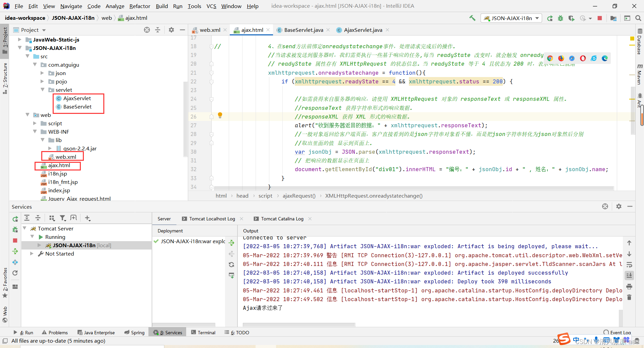Click the Output horizontal scrollbar
The height and width of the screenshot is (348, 644).
point(299,325)
